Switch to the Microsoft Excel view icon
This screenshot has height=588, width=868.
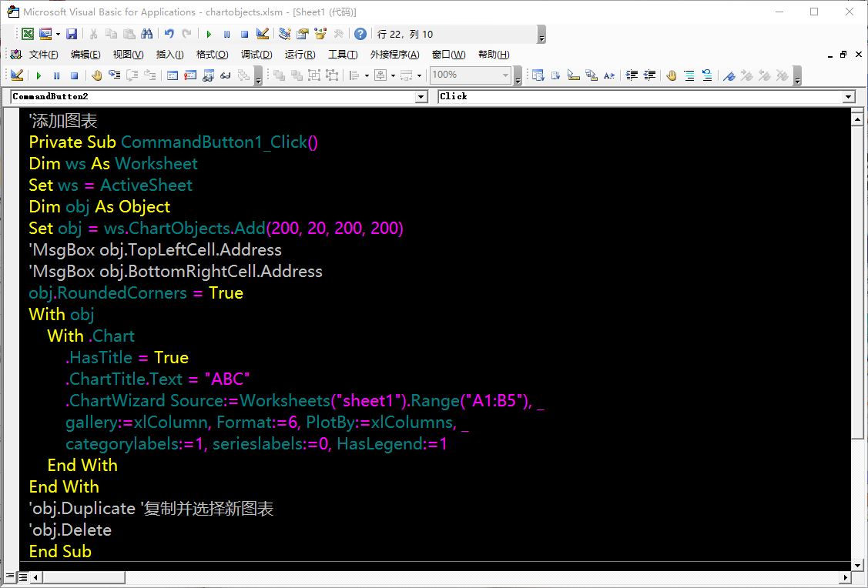point(27,35)
